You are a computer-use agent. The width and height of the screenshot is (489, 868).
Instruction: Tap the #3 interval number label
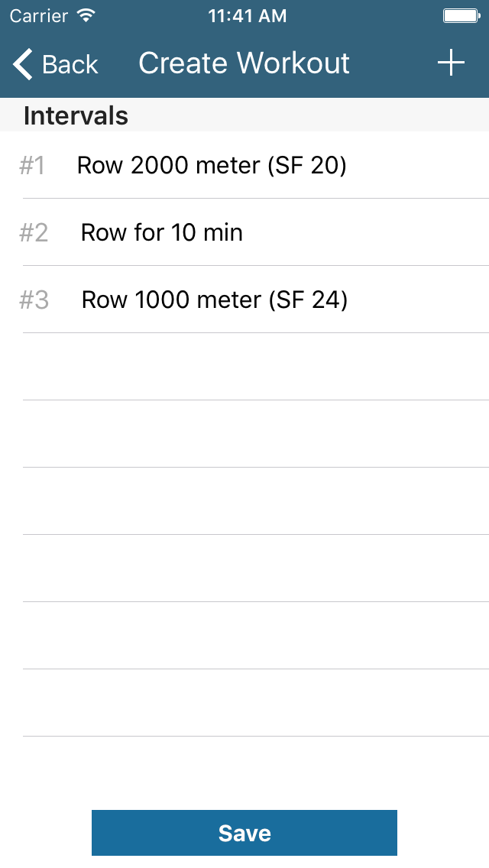pyautogui.click(x=33, y=300)
